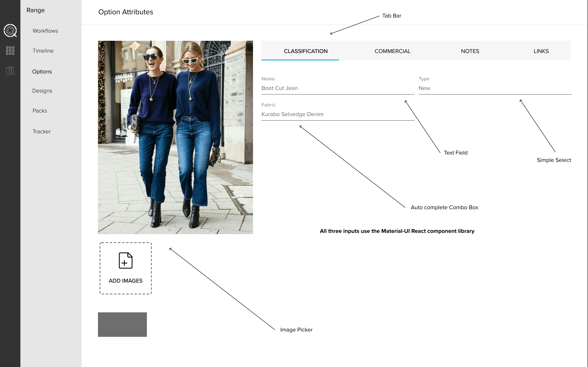Click the Add Images upload box
The height and width of the screenshot is (367, 588).
pos(125,268)
